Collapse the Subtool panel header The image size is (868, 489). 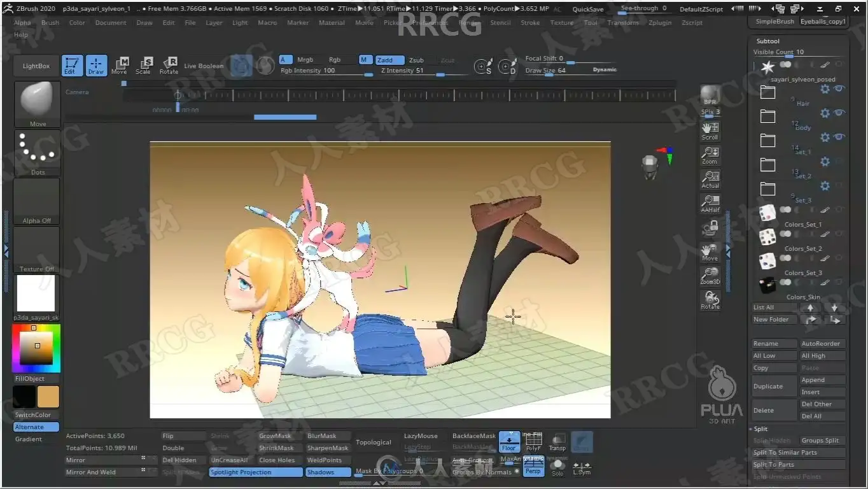(x=767, y=41)
